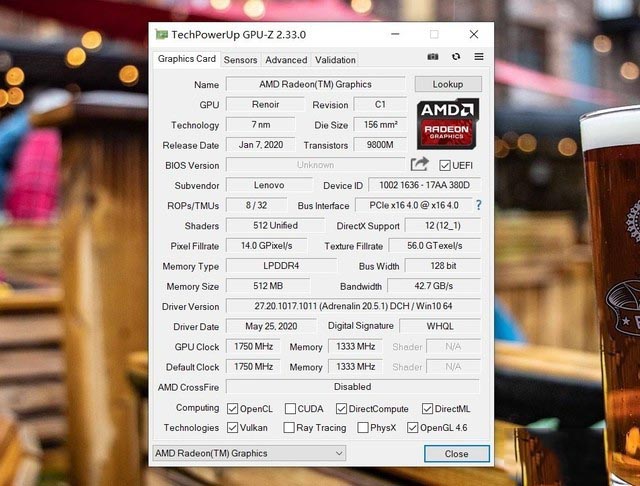Viewport: 640px width, 486px height.
Task: Close GPU-Z with the title bar X
Action: click(x=473, y=34)
